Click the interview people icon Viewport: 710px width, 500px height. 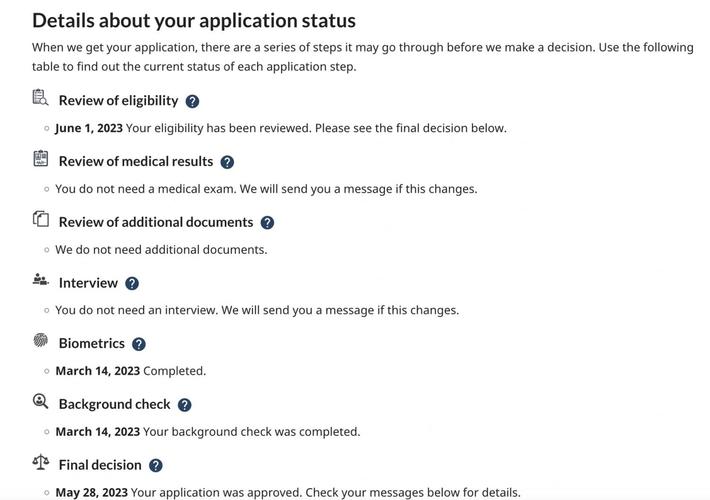(40, 280)
